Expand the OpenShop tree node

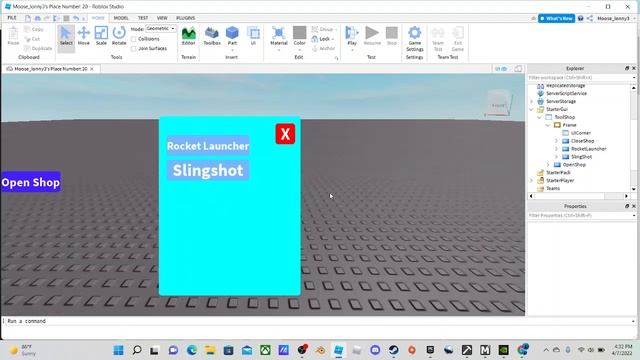(548, 164)
